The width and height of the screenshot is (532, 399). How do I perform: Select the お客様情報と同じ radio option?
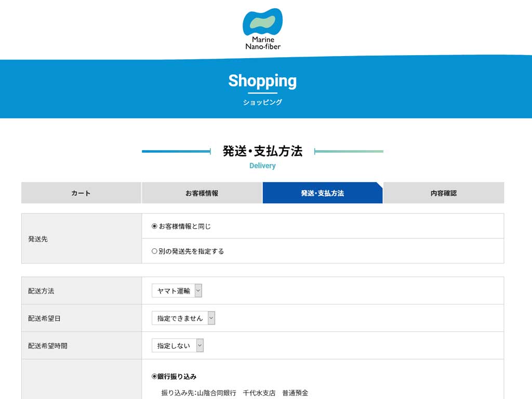(x=154, y=227)
